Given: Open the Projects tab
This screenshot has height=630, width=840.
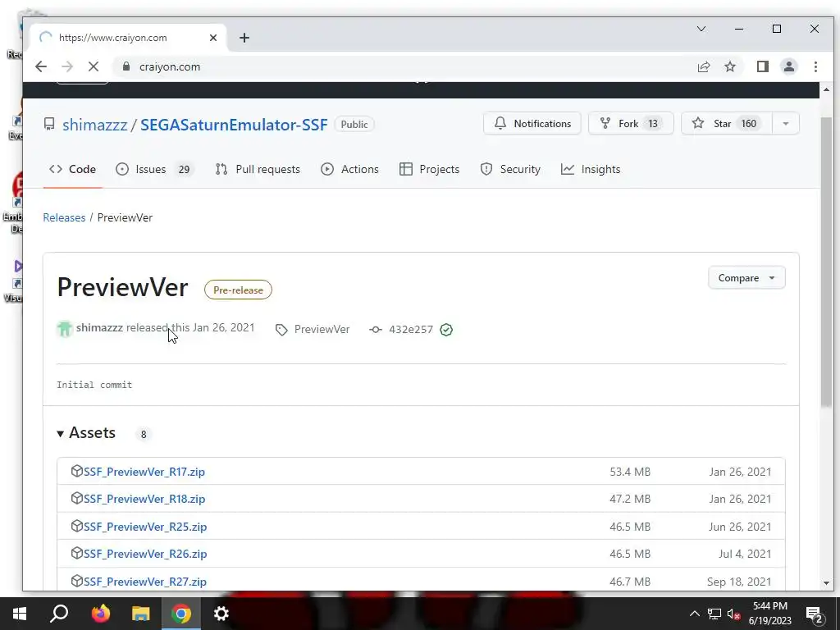Looking at the screenshot, I should 430,169.
